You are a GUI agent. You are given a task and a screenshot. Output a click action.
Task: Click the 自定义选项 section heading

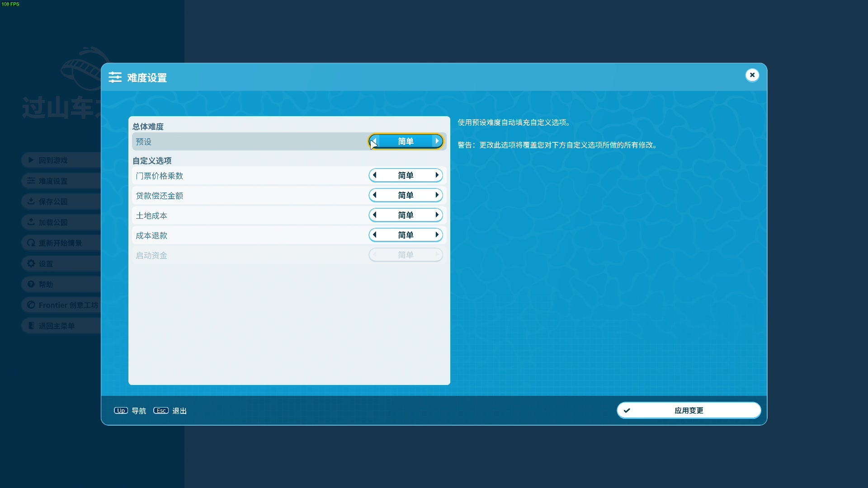coord(152,161)
